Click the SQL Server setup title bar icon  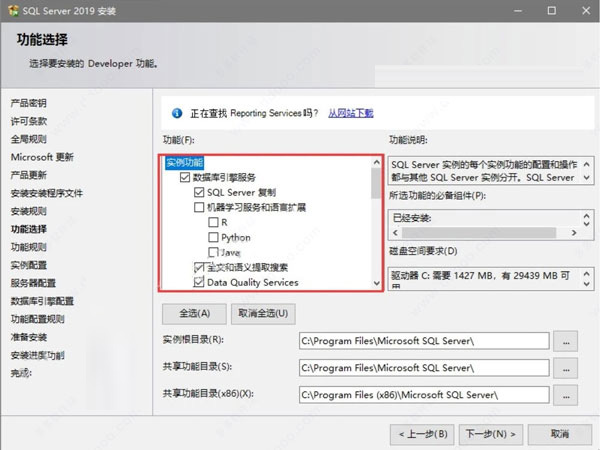pyautogui.click(x=13, y=10)
